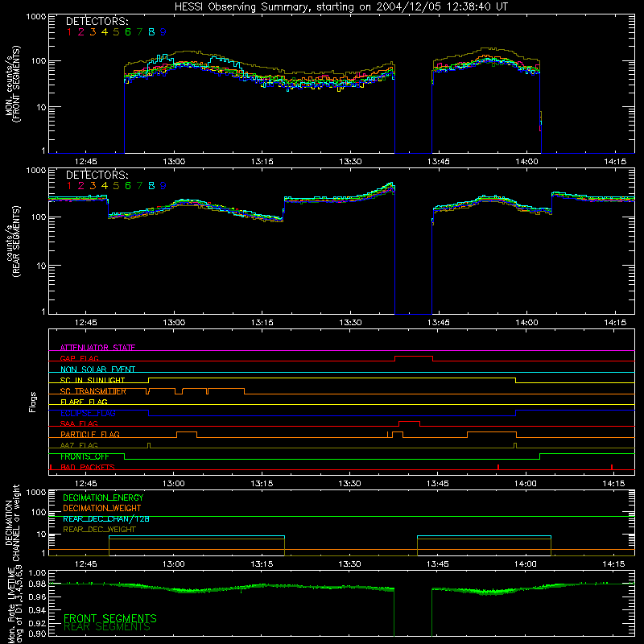Viewport: 644px width, 644px height.
Task: Select the GAP_FLAG label
Action: click(79, 358)
